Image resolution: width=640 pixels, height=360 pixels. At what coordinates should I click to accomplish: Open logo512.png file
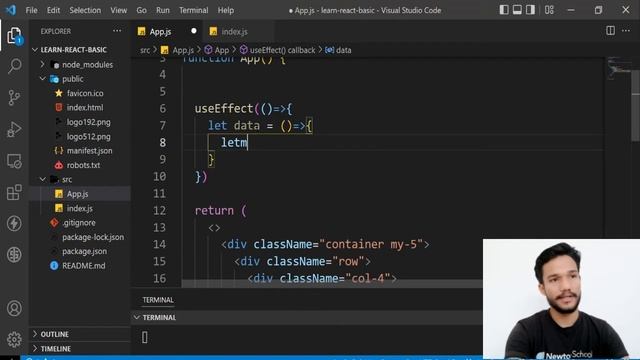[88, 136]
